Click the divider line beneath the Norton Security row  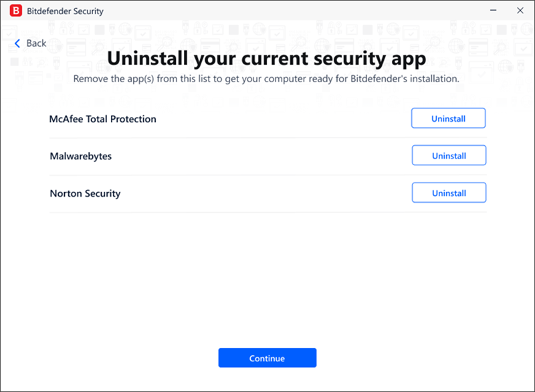pyautogui.click(x=268, y=212)
